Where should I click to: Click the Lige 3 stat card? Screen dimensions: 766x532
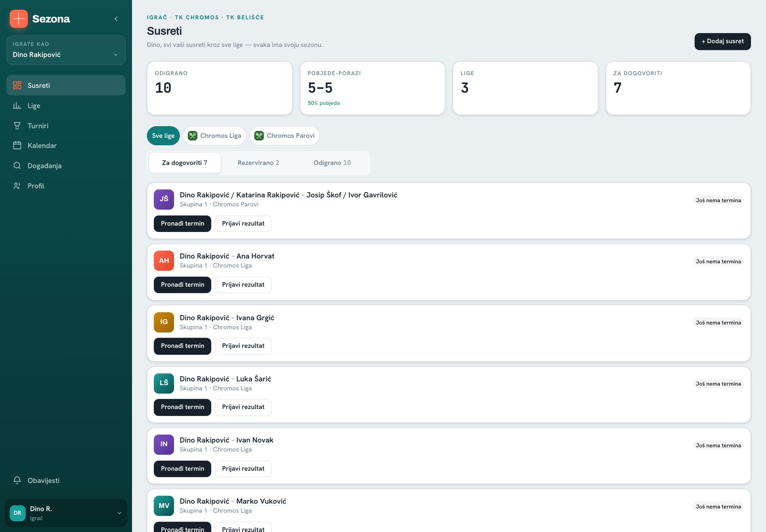pos(526,88)
